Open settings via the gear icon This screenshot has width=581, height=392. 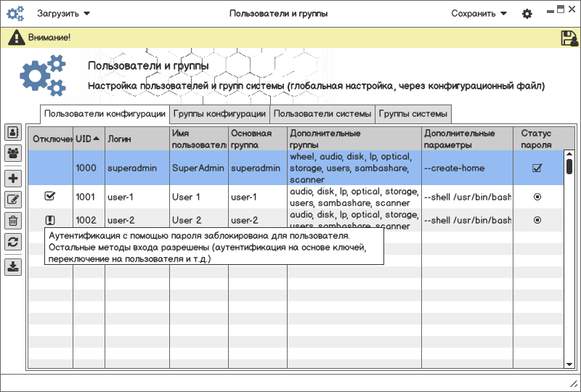click(x=527, y=14)
